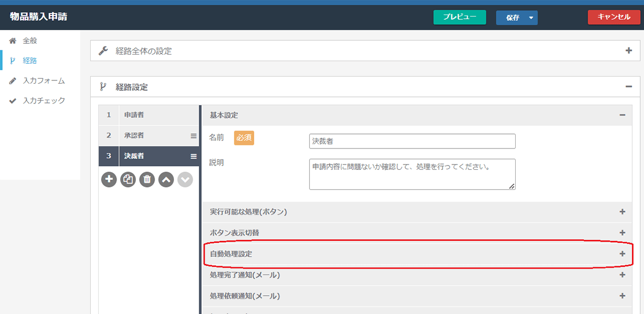The width and height of the screenshot is (644, 314).
Task: Click the キャンセル button
Action: click(x=613, y=17)
